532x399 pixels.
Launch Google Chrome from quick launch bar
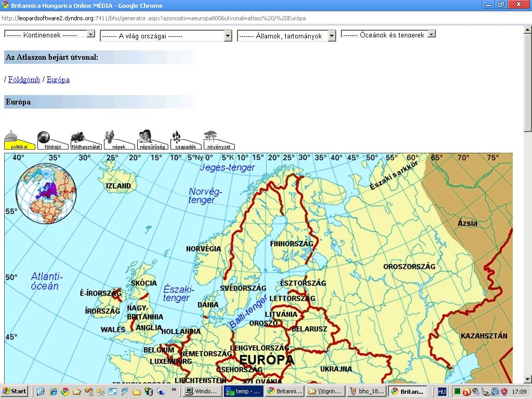click(65, 392)
